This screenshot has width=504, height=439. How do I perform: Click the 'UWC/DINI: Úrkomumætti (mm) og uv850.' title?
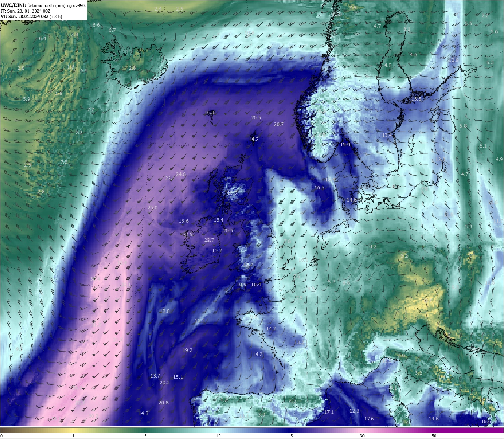coord(43,6)
